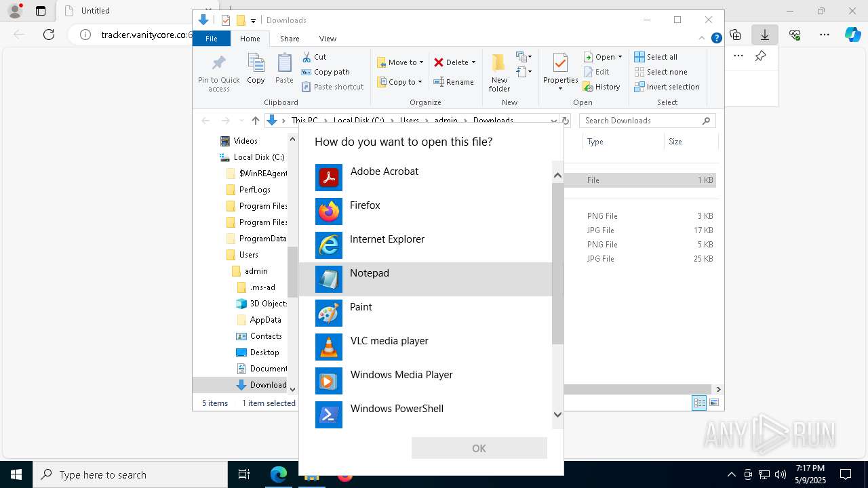Select Windows PowerShell icon in list

tap(329, 415)
